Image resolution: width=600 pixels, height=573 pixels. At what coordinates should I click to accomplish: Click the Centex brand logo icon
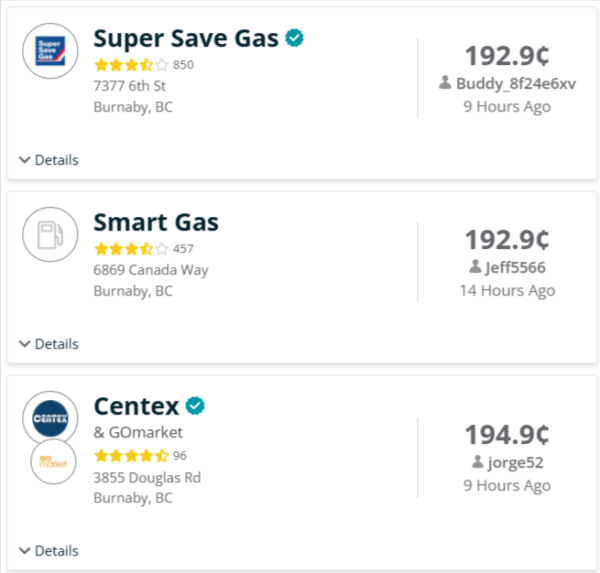[50, 418]
